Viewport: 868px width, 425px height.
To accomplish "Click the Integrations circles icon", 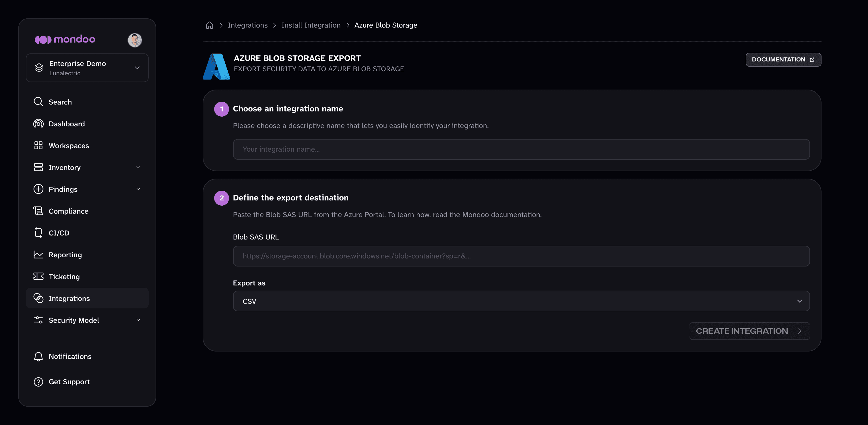I will pyautogui.click(x=38, y=298).
